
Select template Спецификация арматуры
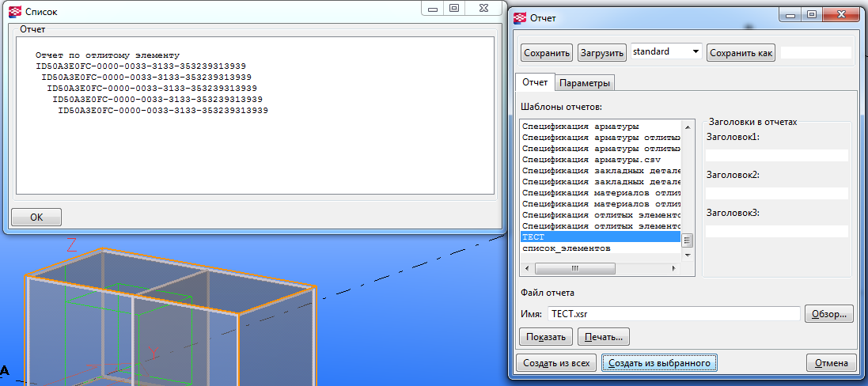pos(581,126)
